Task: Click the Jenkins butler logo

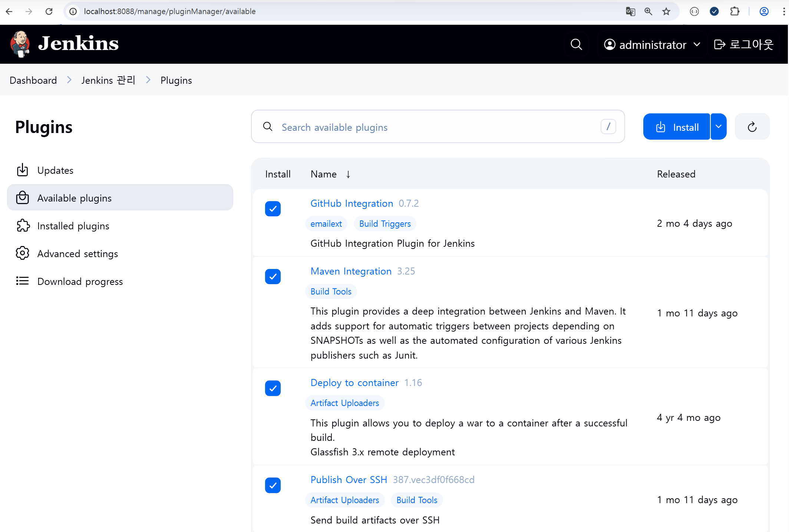Action: click(x=20, y=44)
